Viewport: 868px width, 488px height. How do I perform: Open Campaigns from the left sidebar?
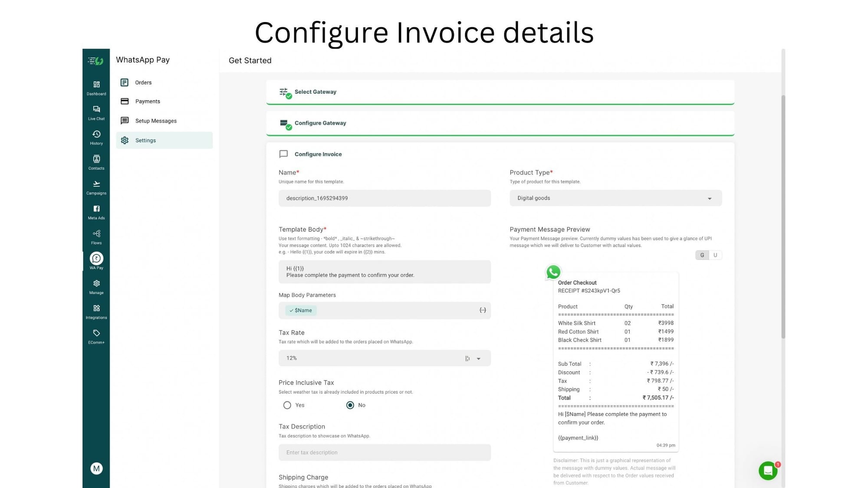96,187
